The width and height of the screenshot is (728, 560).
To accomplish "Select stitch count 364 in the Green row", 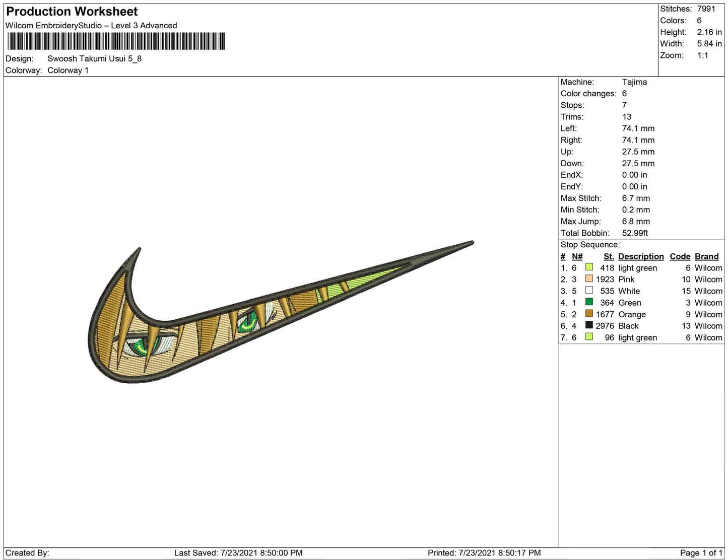I will click(608, 303).
